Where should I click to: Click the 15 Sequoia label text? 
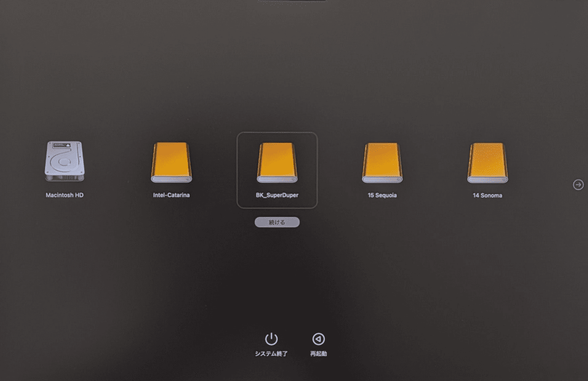pyautogui.click(x=382, y=195)
